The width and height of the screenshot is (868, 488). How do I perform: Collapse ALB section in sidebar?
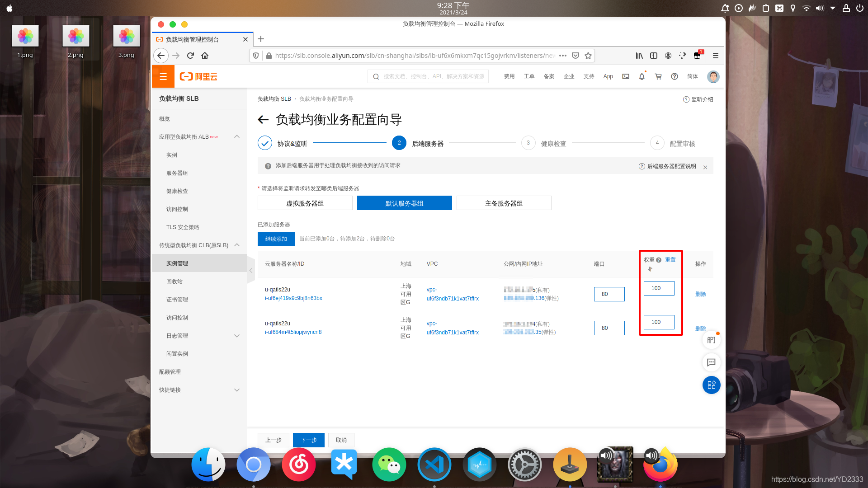pos(237,136)
